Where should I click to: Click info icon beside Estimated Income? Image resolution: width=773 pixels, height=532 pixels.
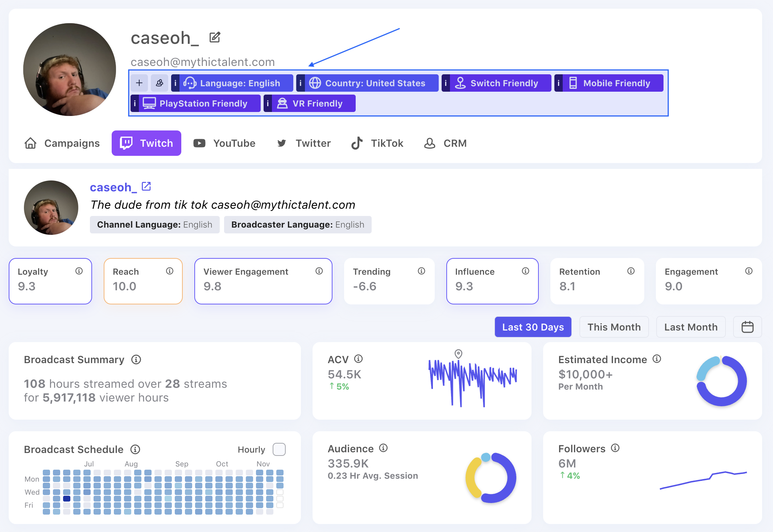click(657, 359)
